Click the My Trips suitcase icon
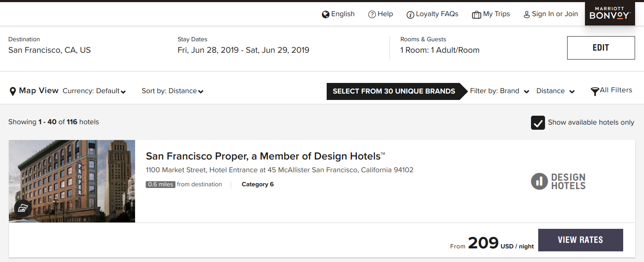Screen dimensions: 644x262 tap(477, 15)
